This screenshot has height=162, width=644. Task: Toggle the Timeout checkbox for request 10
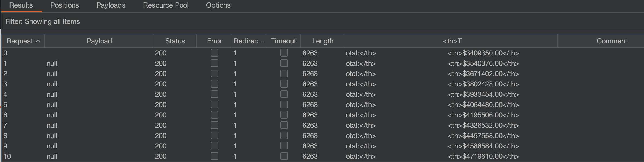(284, 156)
